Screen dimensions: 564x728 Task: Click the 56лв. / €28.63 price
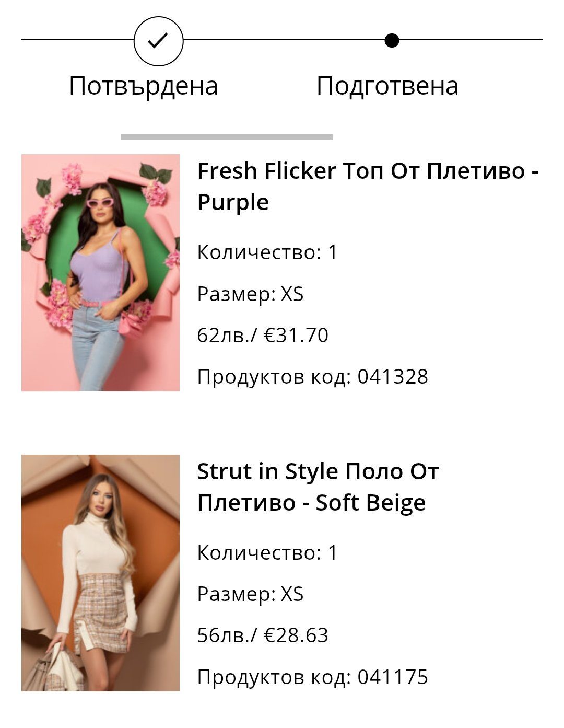coord(263,635)
